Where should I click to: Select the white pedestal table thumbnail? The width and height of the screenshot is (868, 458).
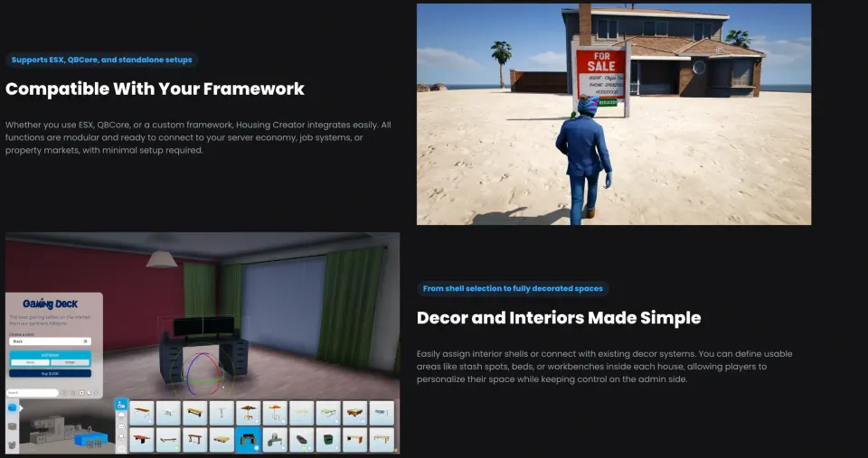[x=222, y=413]
